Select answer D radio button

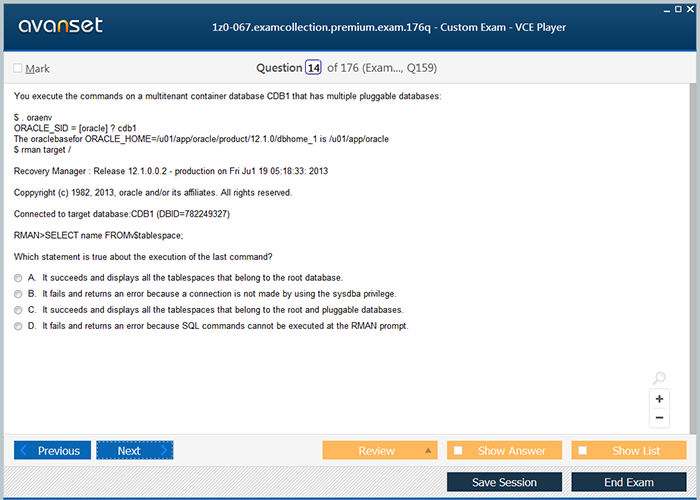coord(18,326)
